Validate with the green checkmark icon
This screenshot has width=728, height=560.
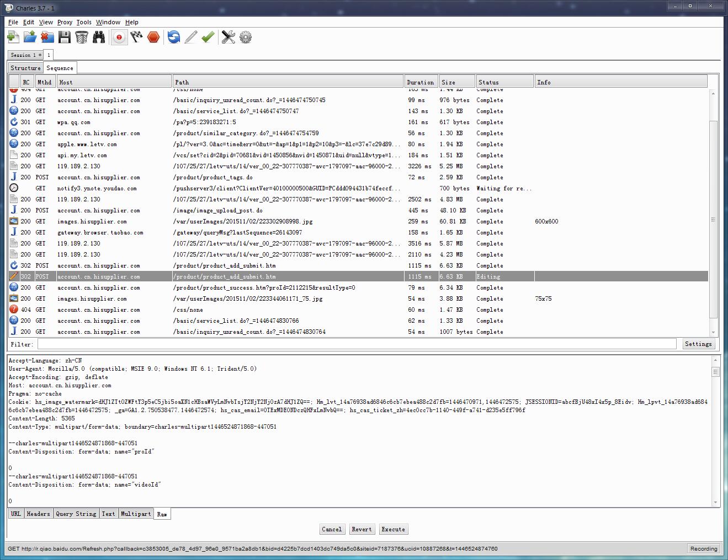point(208,37)
